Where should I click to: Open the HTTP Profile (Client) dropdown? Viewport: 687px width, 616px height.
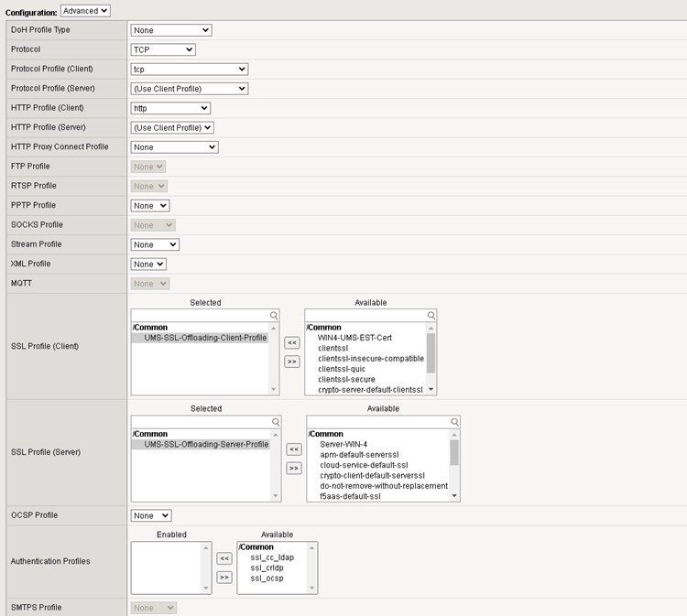pyautogui.click(x=170, y=108)
